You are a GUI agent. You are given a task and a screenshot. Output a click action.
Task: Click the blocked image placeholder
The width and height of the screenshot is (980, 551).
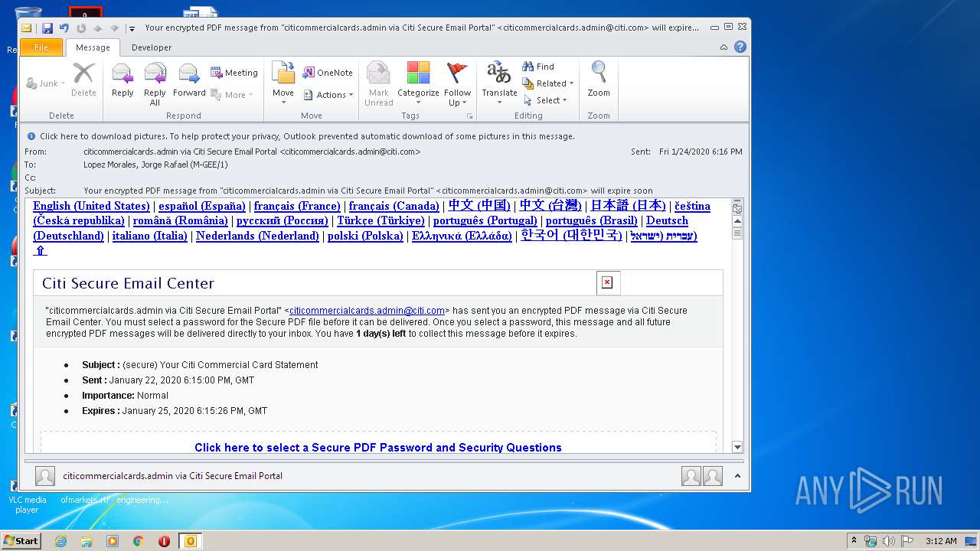[x=608, y=282]
